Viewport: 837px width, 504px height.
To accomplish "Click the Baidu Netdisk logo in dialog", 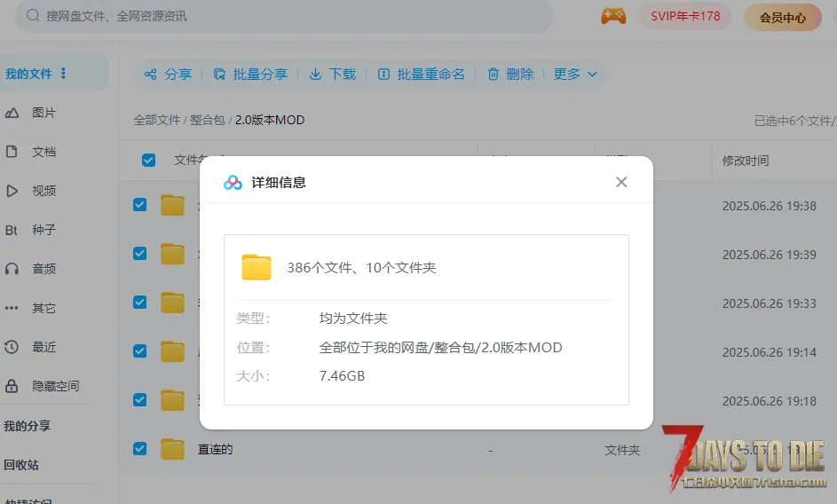I will pyautogui.click(x=233, y=183).
